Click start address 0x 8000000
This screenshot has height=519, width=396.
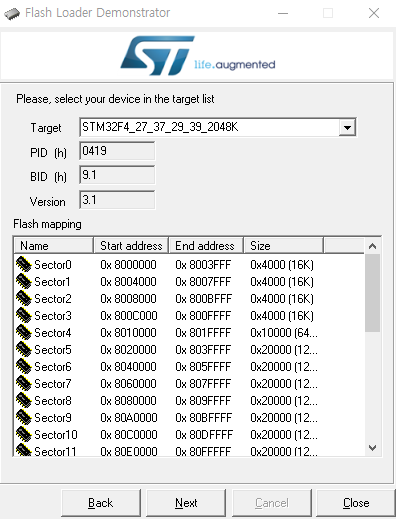pyautogui.click(x=128, y=265)
